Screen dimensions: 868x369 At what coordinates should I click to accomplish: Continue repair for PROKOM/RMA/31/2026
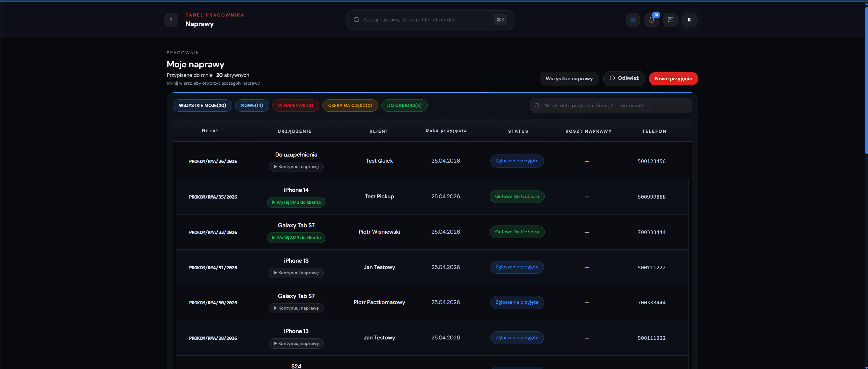point(296,273)
